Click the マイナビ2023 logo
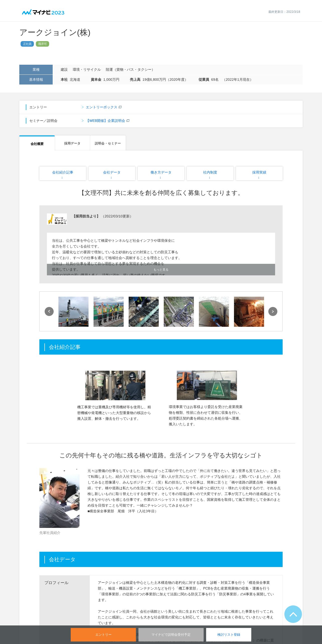 [x=43, y=12]
